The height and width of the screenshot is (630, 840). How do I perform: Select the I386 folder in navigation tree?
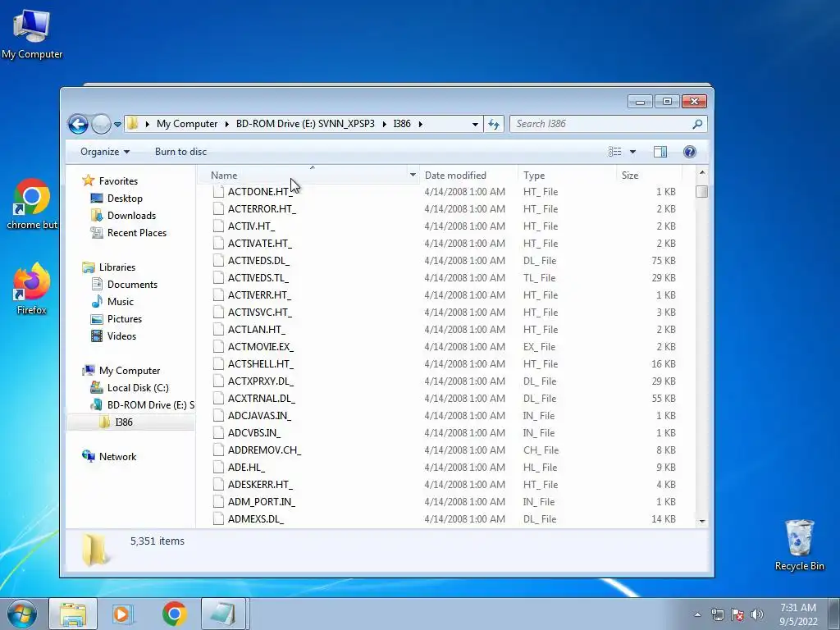tap(124, 422)
